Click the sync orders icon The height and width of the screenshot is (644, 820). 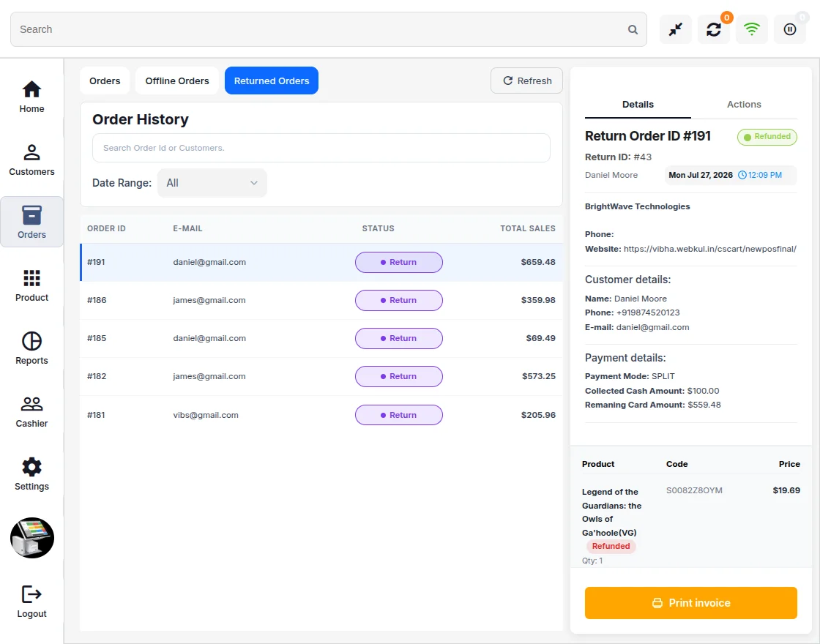tap(714, 29)
